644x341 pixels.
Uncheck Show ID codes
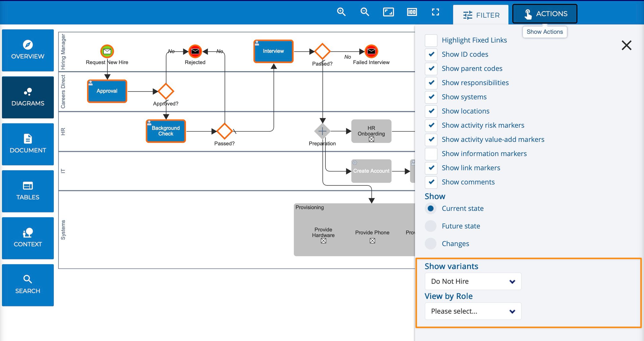[x=431, y=54]
